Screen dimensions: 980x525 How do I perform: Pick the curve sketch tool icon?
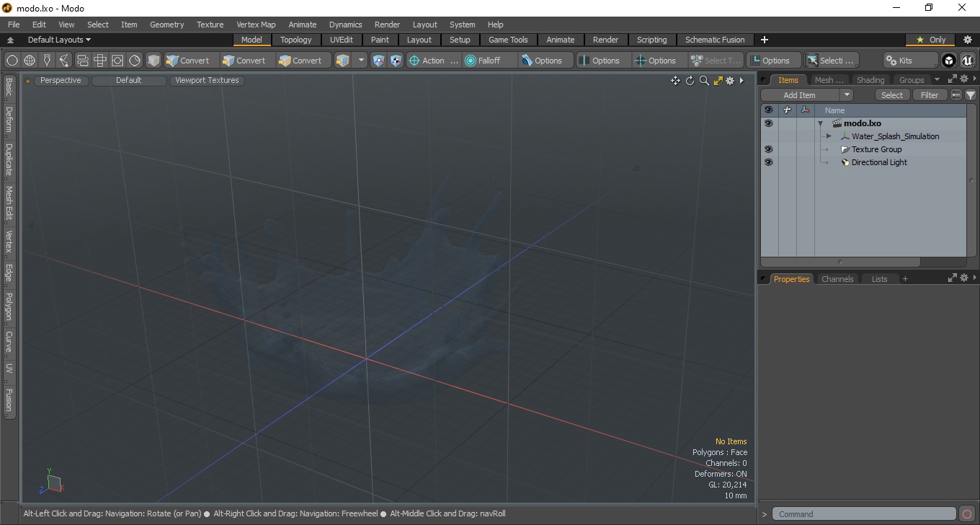click(64, 61)
